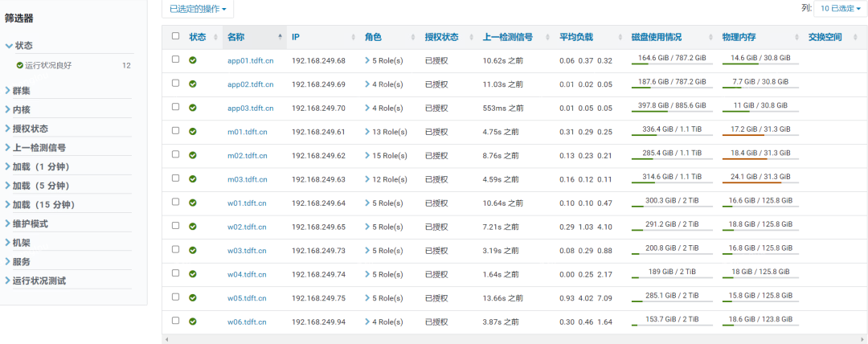Viewport: 868px width, 344px height.
Task: Click physical memory usage bar for m03.tdft.cn
Action: click(x=759, y=183)
